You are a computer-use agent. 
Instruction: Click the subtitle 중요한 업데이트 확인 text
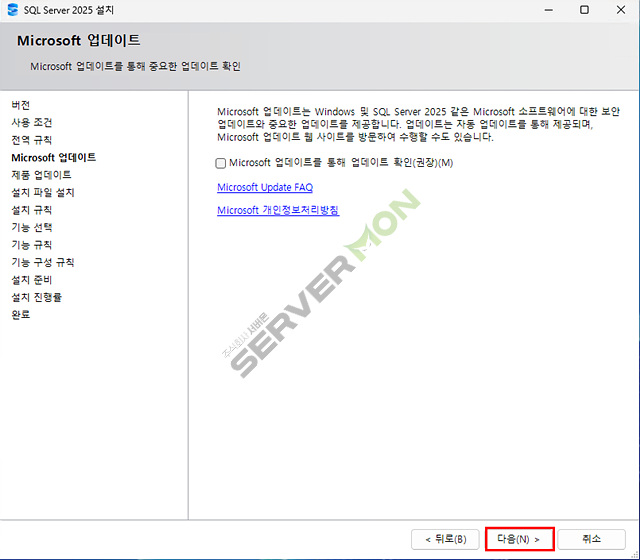click(195, 66)
